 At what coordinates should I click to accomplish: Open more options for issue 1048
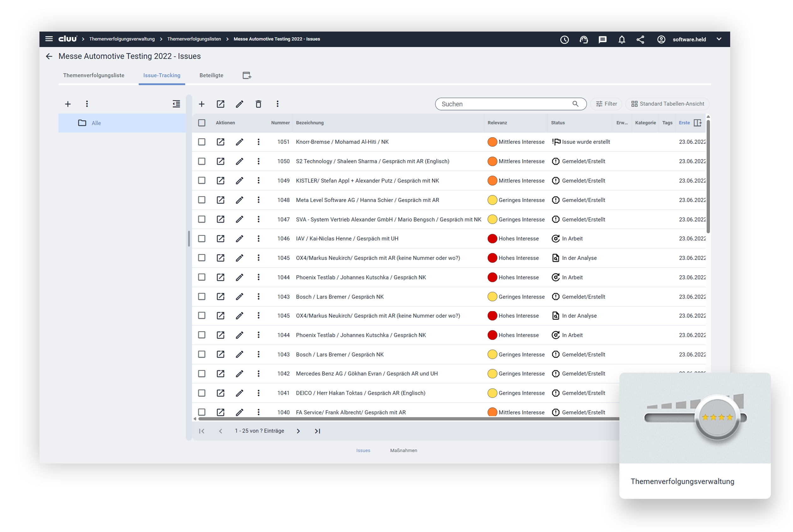point(258,200)
